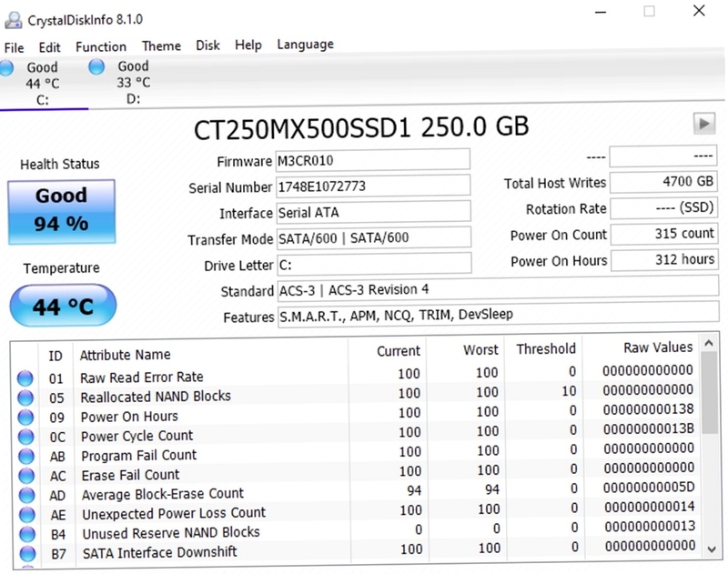The height and width of the screenshot is (574, 728).
Task: Click status orb for Raw Read Error Rate
Action: [25, 378]
